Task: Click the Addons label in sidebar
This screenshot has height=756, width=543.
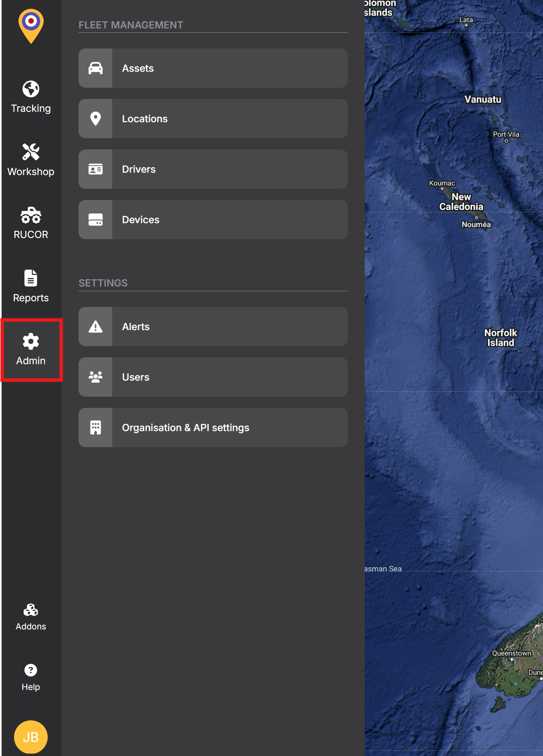Action: pos(31,626)
